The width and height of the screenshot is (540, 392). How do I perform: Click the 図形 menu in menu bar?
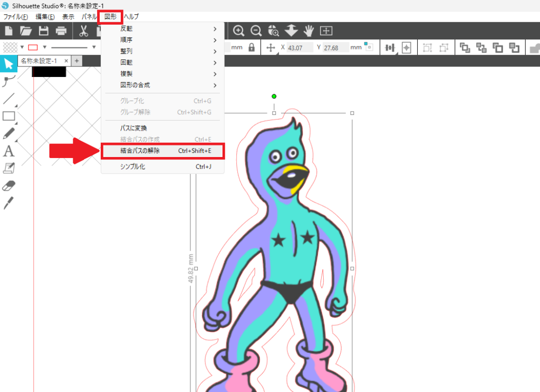[x=110, y=16]
